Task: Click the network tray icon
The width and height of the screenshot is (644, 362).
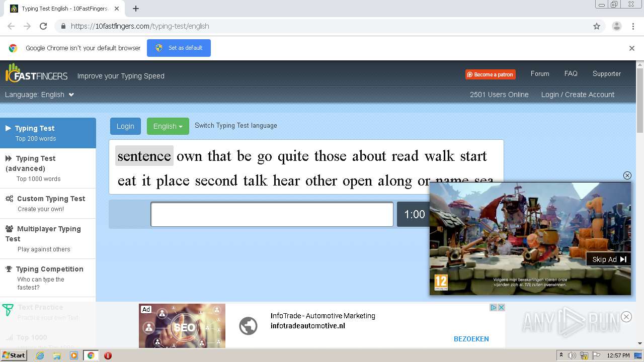Action: pyautogui.click(x=584, y=355)
